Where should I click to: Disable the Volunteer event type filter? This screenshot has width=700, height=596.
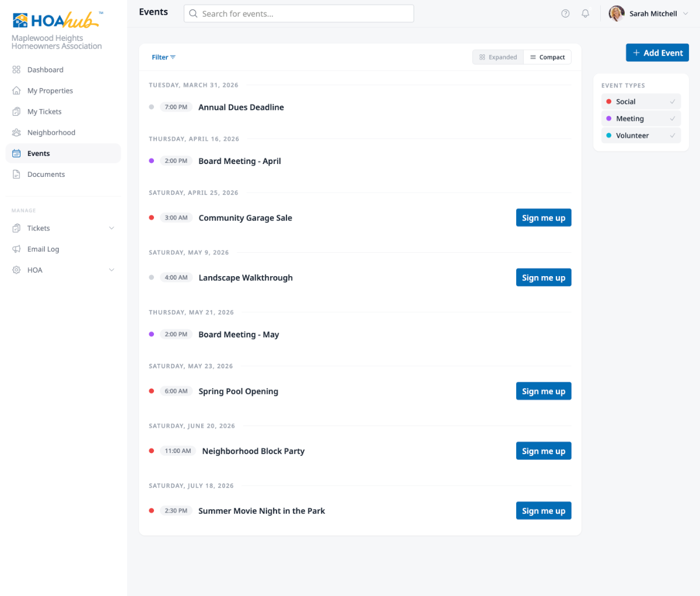[640, 135]
